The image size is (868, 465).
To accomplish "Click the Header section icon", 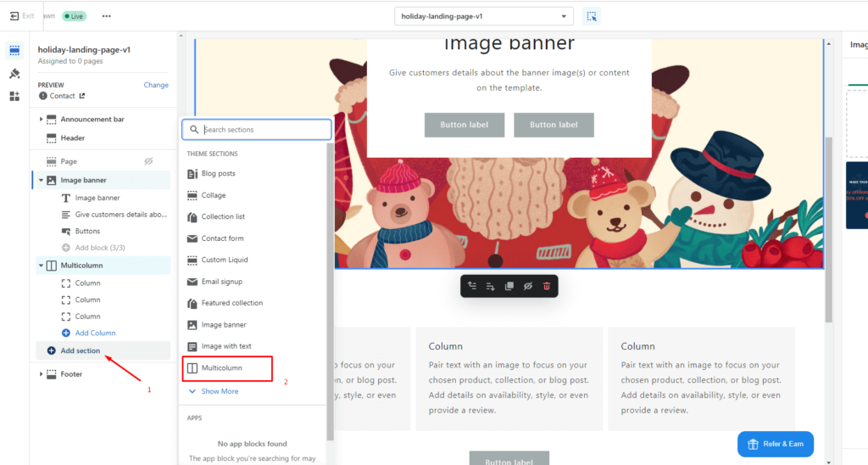I will (52, 138).
